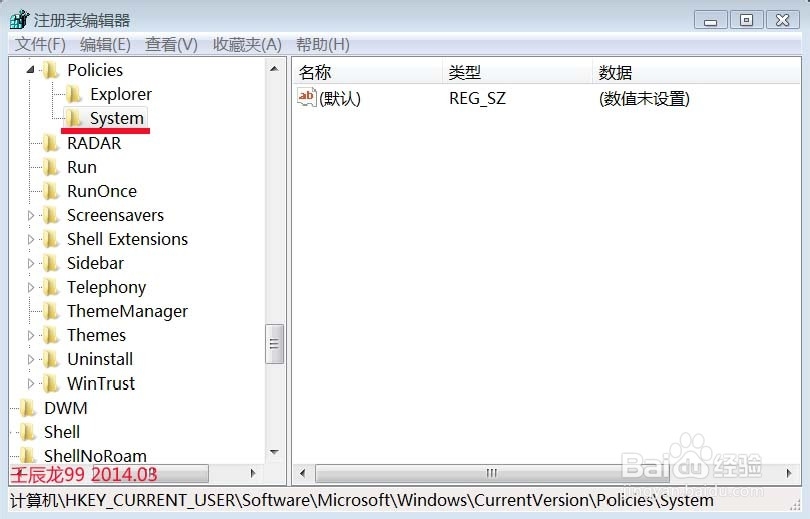
Task: Click the REG_SZ type cell
Action: 477,98
